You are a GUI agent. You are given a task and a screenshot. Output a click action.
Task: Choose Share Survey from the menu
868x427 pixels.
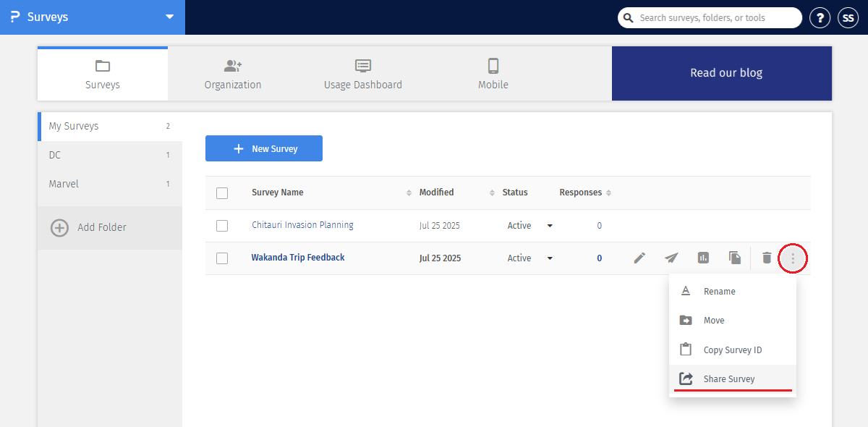pos(733,379)
